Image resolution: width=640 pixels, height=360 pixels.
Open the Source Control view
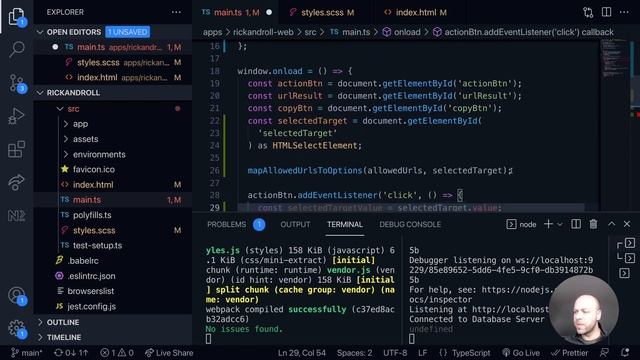coord(16,83)
